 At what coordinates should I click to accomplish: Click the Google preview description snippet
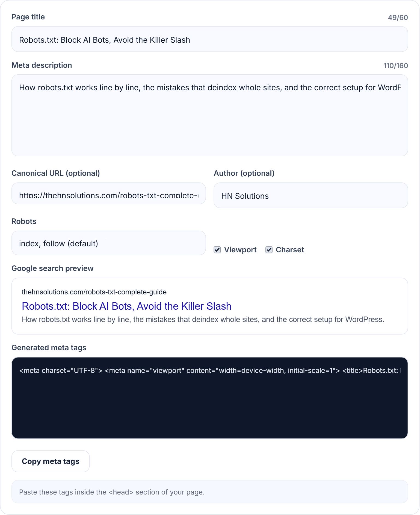pyautogui.click(x=203, y=320)
